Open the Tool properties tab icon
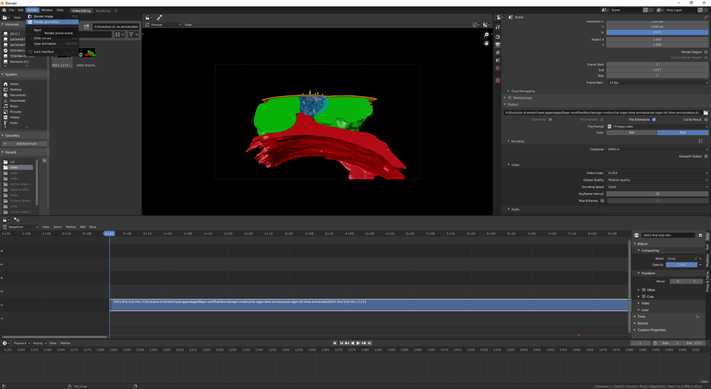 coord(498,28)
